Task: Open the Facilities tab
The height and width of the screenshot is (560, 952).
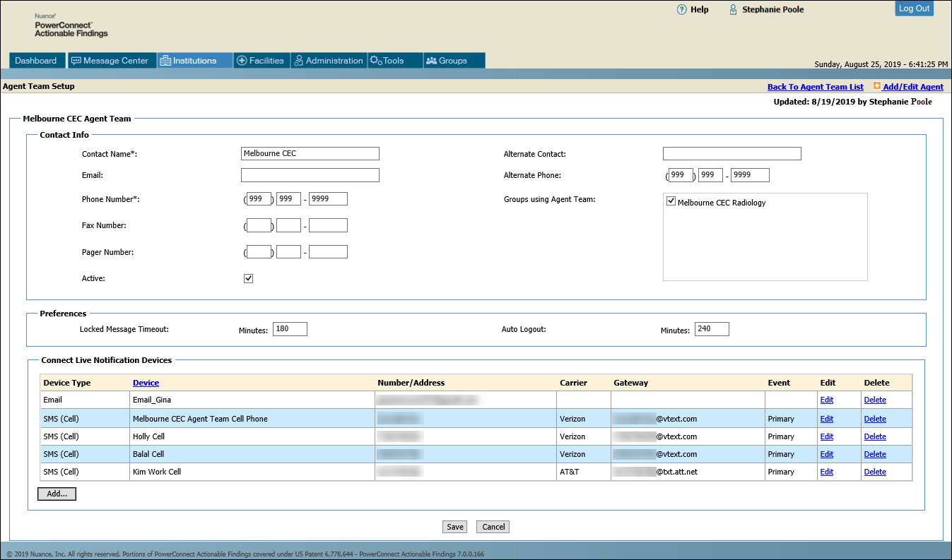Action: [261, 61]
